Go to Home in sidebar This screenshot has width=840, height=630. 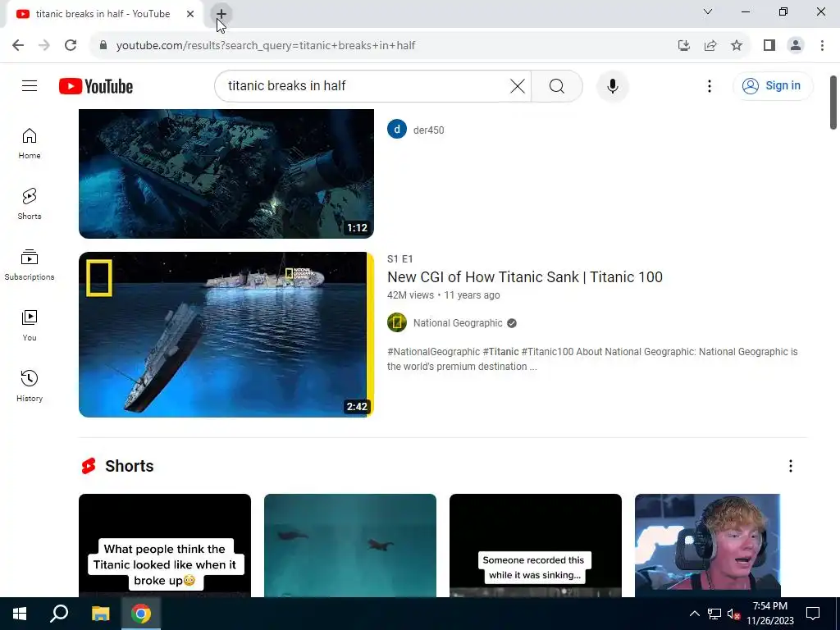point(30,144)
